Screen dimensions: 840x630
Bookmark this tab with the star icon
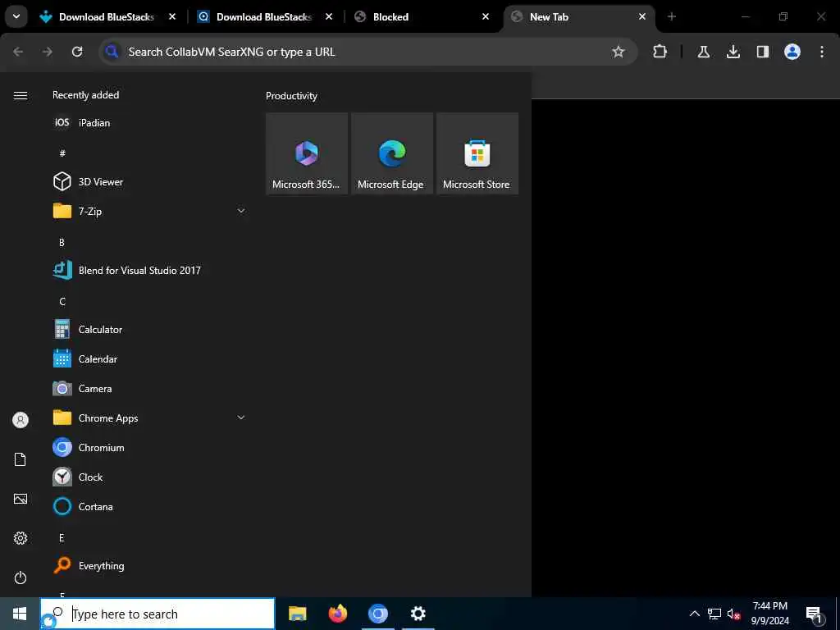[619, 52]
